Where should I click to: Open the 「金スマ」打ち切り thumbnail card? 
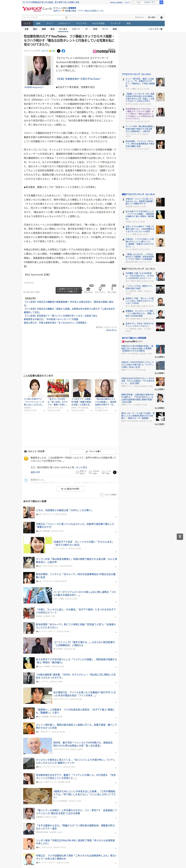point(58,395)
